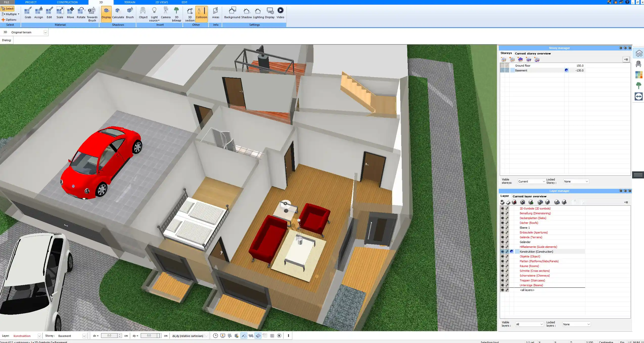Viewport: 644px width, 343px height.
Task: Start a Video recording
Action: pos(280,13)
